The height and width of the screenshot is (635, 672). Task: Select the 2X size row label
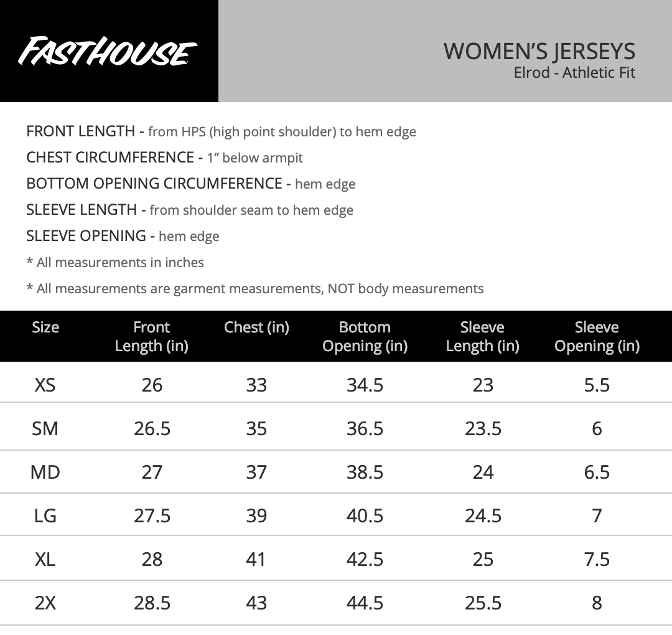click(45, 603)
